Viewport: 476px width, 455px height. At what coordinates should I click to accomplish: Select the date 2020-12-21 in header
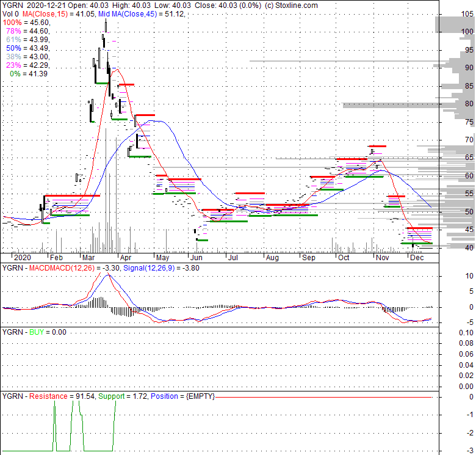pos(46,5)
